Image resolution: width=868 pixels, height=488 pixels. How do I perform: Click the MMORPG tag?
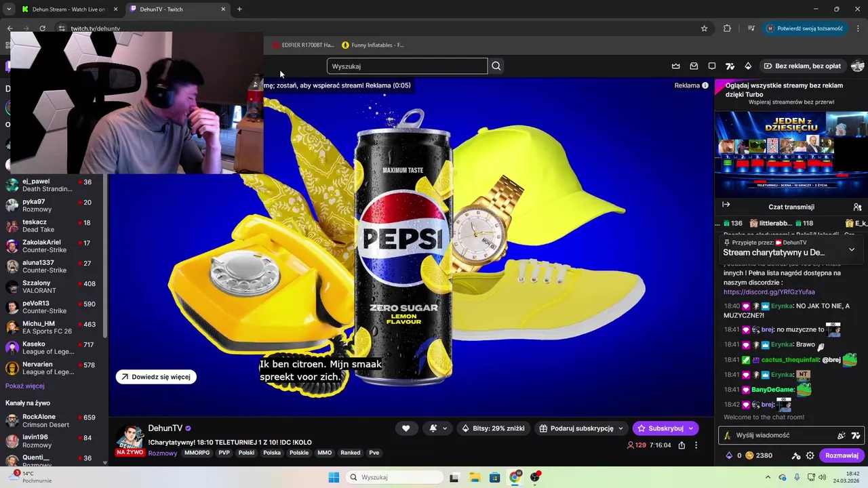pyautogui.click(x=197, y=453)
